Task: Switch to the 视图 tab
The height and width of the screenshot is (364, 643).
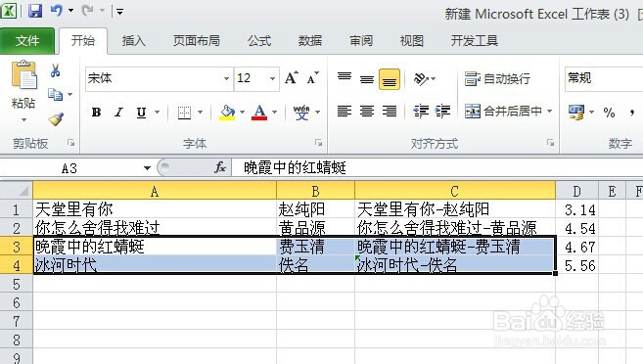Action: [x=412, y=40]
